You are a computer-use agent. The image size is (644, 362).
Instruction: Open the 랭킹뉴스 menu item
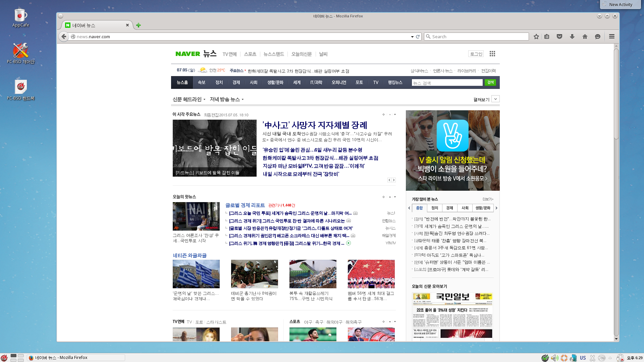tap(395, 82)
